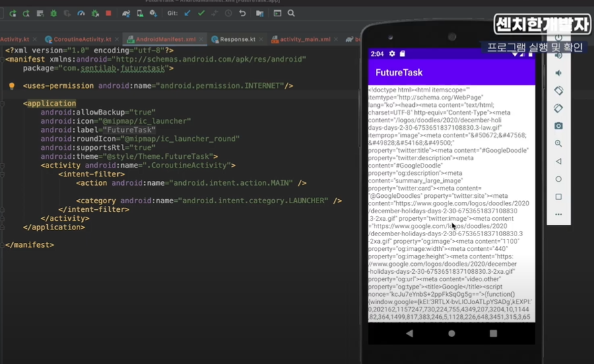Close the AndroidManifest.xml tab

(201, 39)
